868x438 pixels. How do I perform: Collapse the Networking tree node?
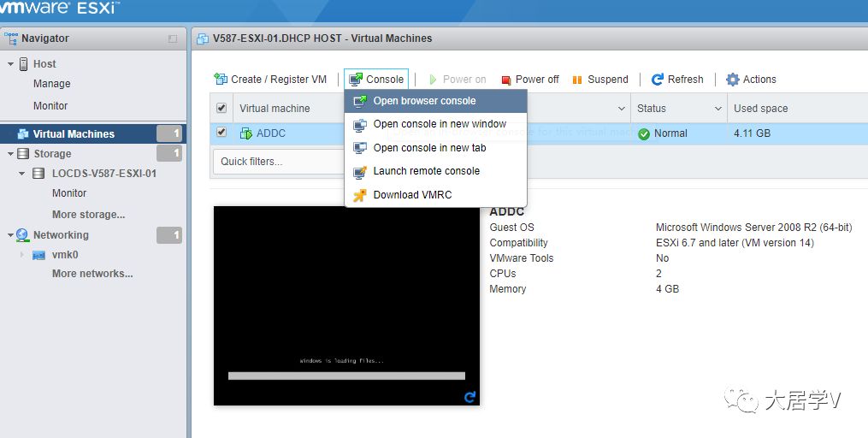pyautogui.click(x=10, y=235)
